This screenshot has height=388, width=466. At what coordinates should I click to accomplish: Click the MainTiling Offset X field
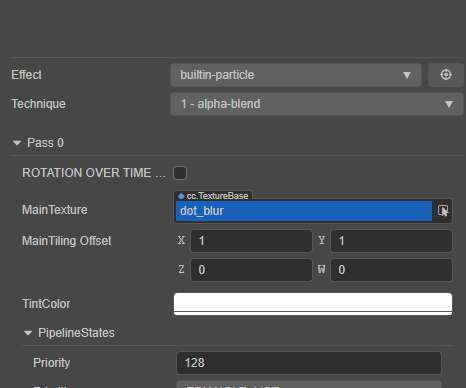pyautogui.click(x=251, y=241)
